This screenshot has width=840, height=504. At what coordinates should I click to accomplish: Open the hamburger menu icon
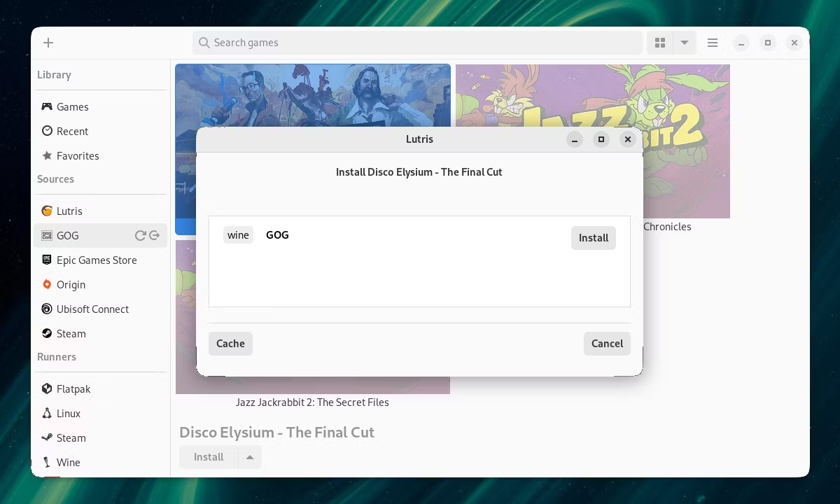[713, 43]
